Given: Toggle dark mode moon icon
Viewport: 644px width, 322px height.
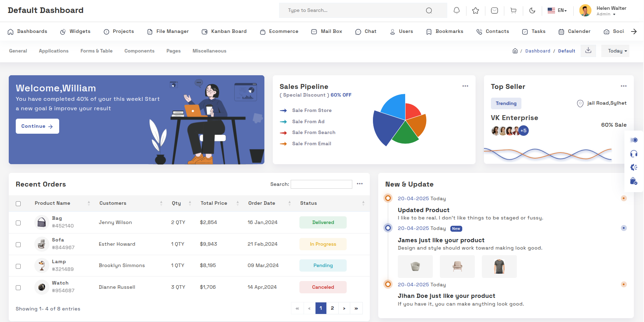Looking at the screenshot, I should 532,10.
